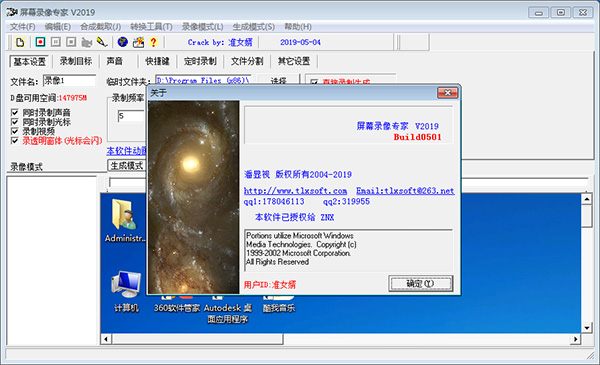Toggle the 同时录制光标 checkbox
The height and width of the screenshot is (365, 600).
pyautogui.click(x=15, y=122)
